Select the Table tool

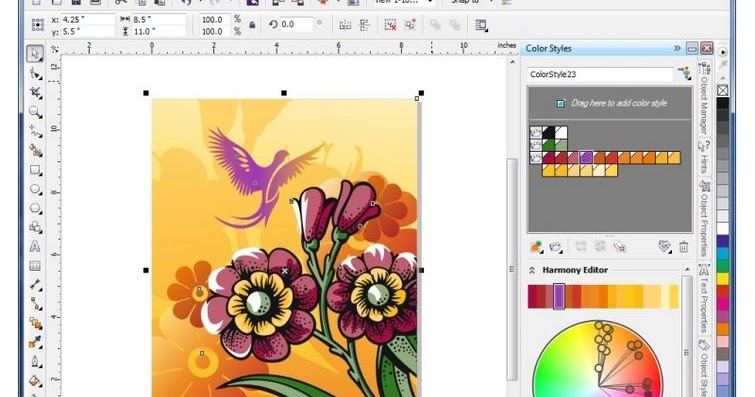point(35,265)
